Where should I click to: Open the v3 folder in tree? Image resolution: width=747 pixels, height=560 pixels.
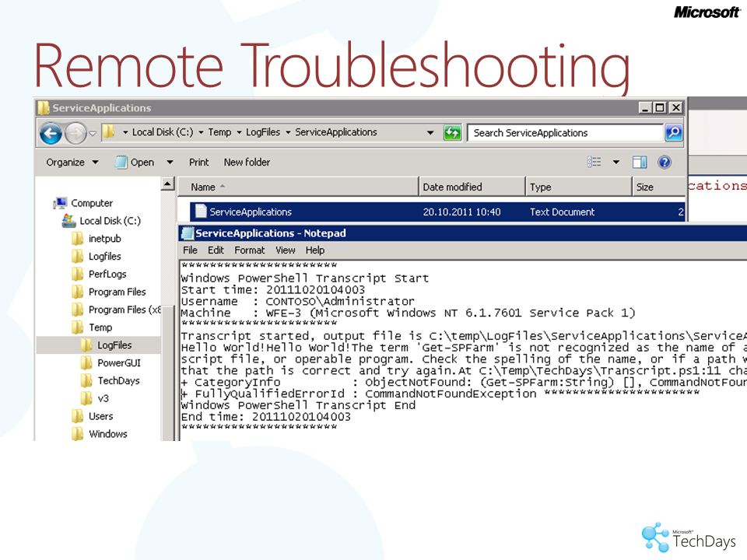95,398
